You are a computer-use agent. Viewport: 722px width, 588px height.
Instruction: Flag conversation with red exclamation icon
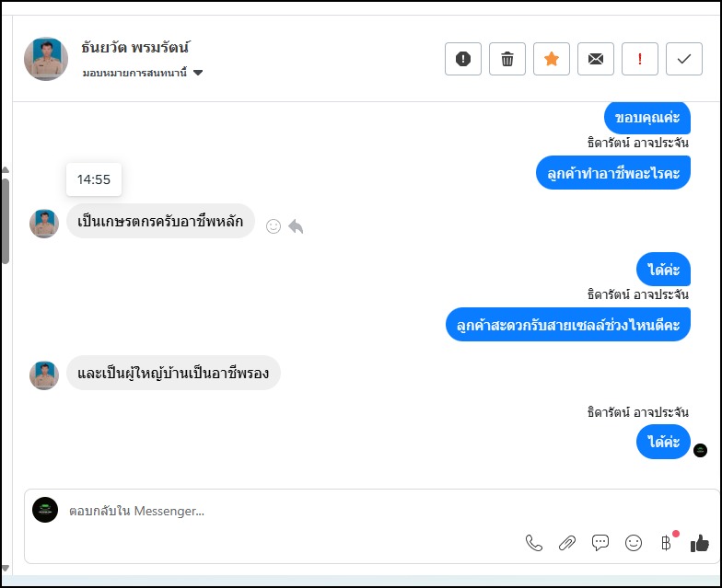(x=640, y=59)
